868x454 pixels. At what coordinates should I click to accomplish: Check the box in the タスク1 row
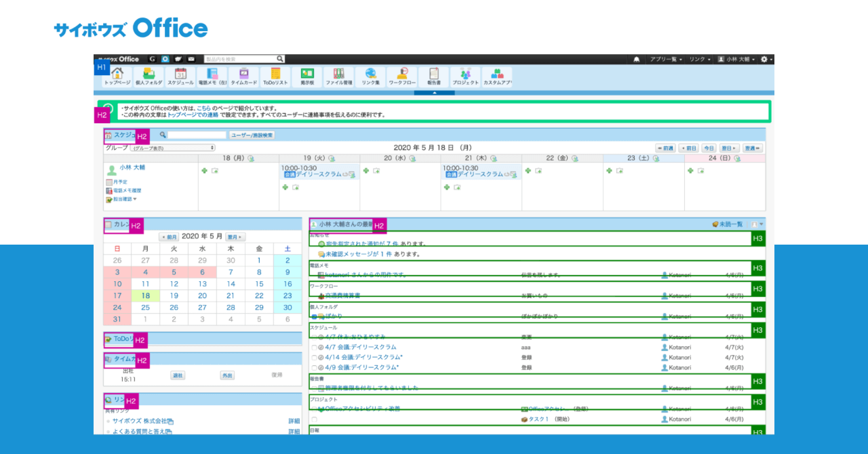point(314,419)
